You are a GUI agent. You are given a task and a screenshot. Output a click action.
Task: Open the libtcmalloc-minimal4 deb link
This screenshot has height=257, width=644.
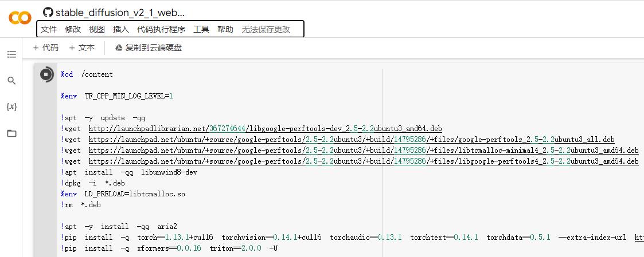(x=364, y=151)
